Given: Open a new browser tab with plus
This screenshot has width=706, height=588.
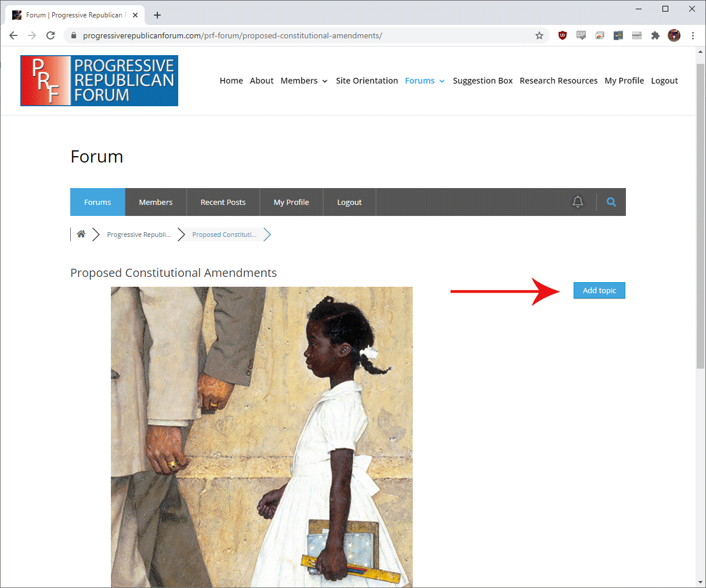Looking at the screenshot, I should click(157, 15).
